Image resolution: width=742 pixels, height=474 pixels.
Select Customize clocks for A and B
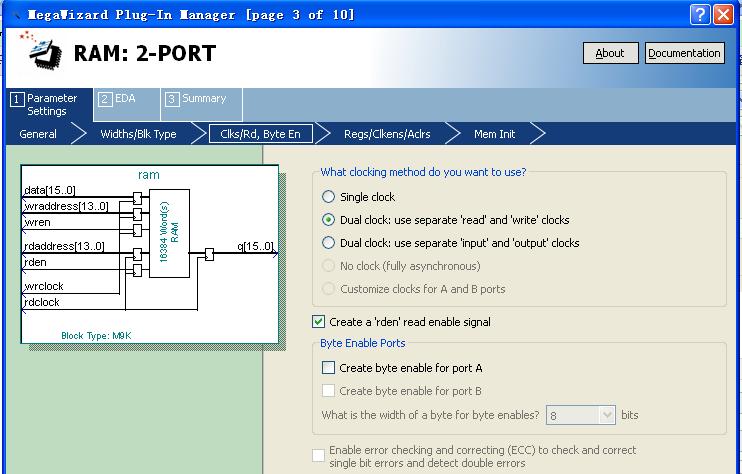[328, 289]
